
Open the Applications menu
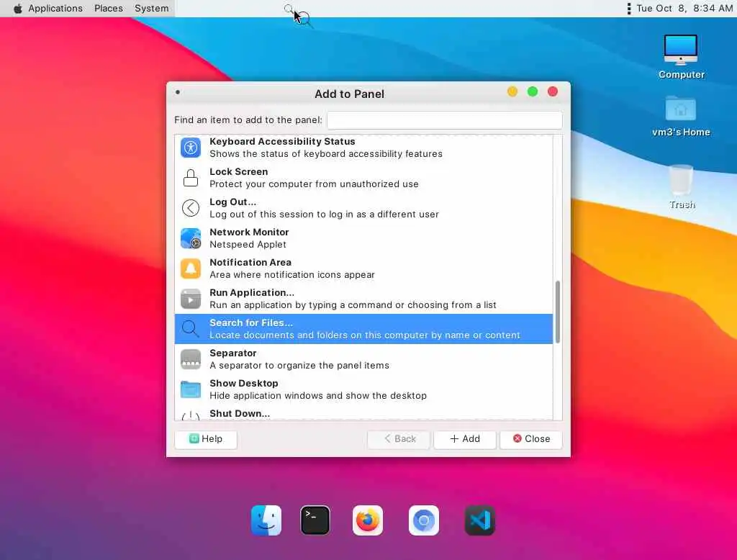55,9
